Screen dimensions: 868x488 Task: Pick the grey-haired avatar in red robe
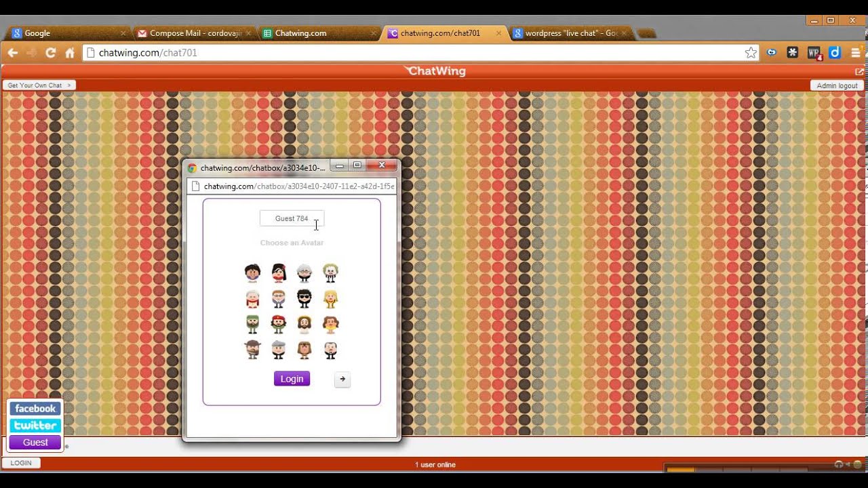(x=253, y=298)
